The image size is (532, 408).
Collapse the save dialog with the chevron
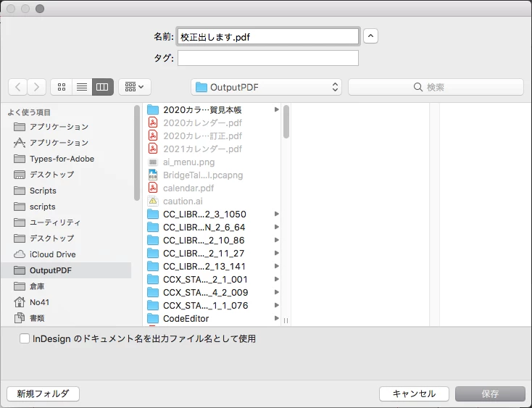pos(370,36)
